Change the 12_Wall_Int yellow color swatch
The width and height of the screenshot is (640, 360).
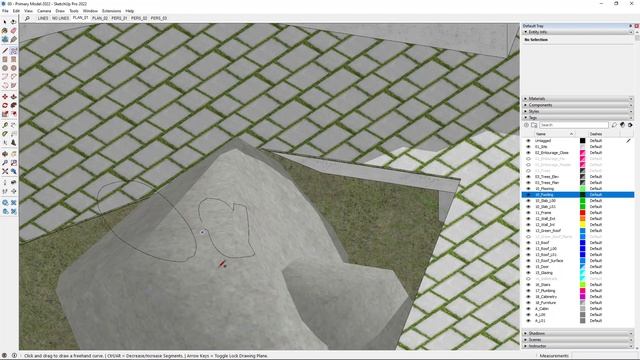[x=582, y=224]
